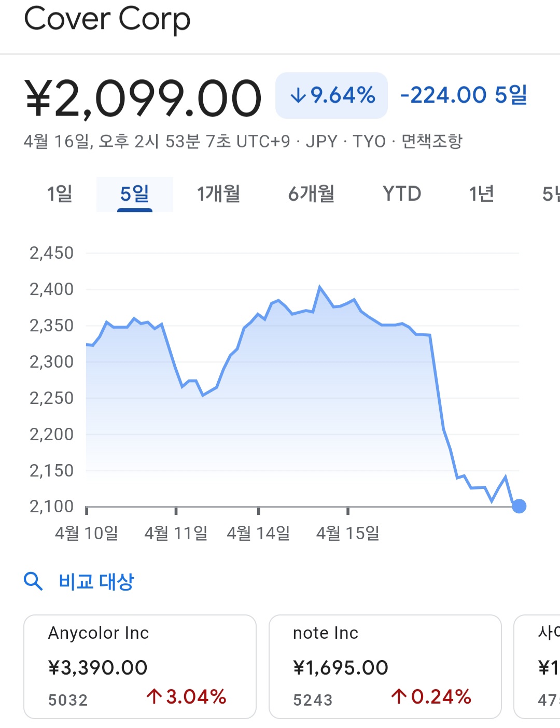Click the 9.64% down change badge
This screenshot has width=560, height=728.
point(332,95)
